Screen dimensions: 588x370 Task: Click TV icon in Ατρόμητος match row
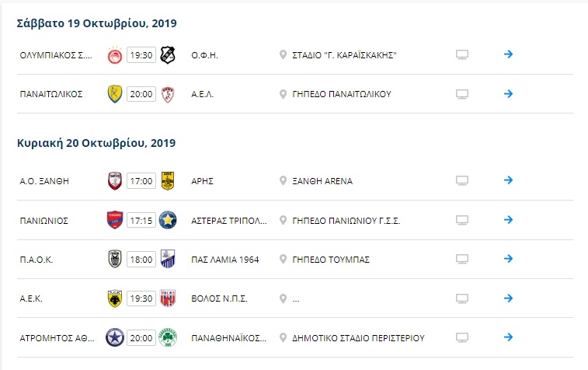tap(462, 337)
